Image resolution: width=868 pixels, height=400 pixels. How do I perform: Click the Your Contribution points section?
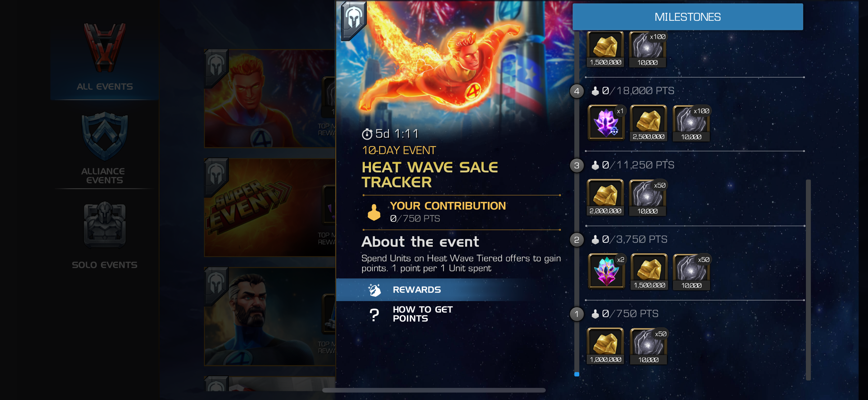[x=462, y=212]
